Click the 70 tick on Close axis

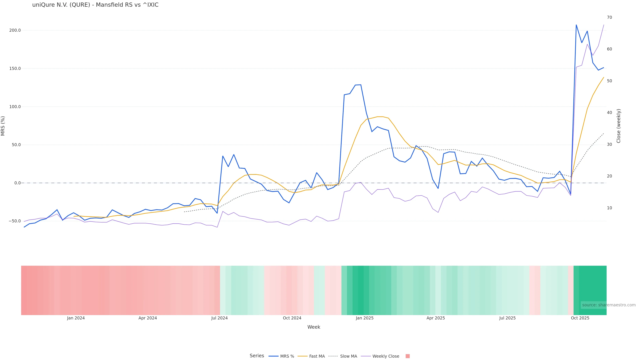(x=609, y=17)
